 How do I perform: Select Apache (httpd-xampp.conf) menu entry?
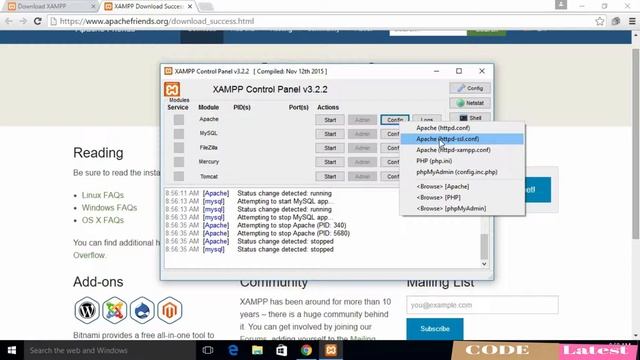(462, 150)
